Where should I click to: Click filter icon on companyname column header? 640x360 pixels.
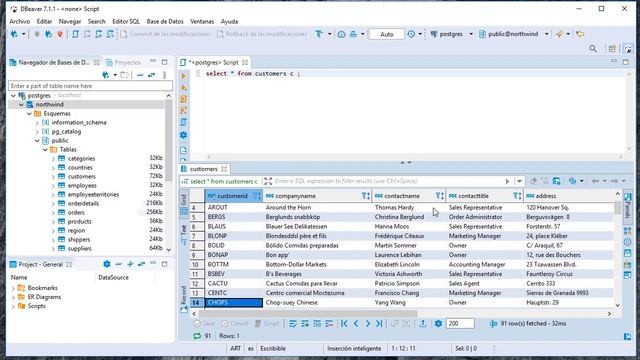click(x=366, y=196)
